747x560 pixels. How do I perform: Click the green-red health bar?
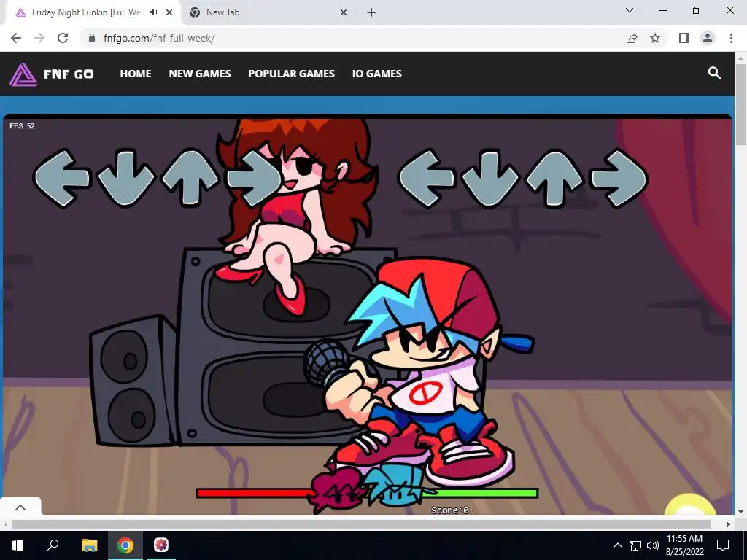(367, 493)
